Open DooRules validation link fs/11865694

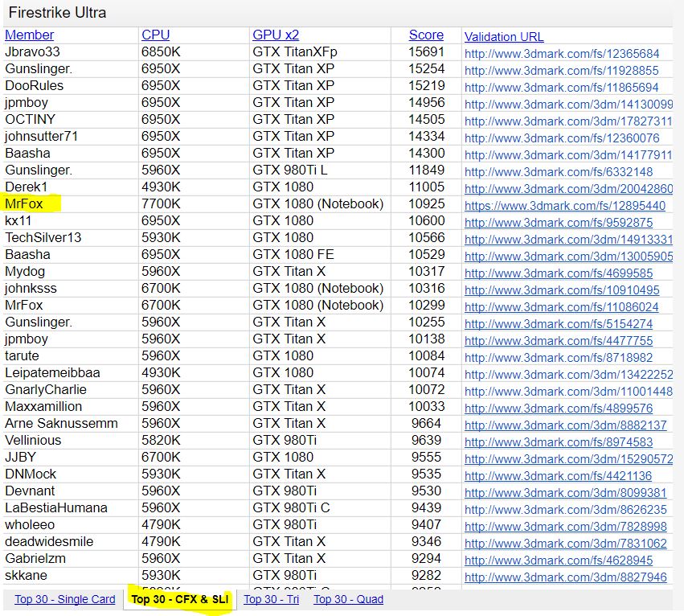click(x=561, y=88)
